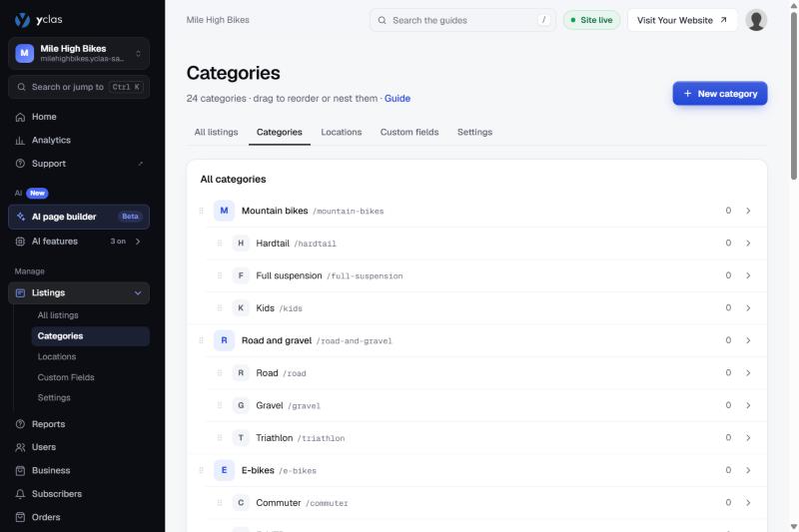Grab drag handle of Full suspension row

tap(220, 275)
